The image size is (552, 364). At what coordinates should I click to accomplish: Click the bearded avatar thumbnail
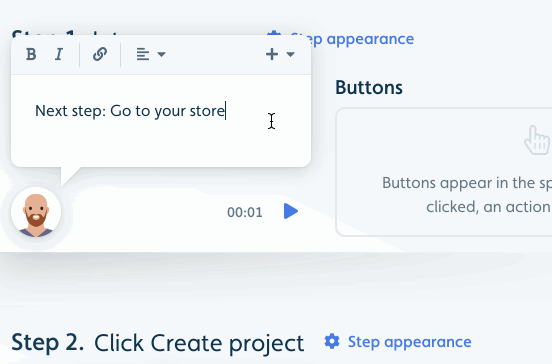(36, 212)
